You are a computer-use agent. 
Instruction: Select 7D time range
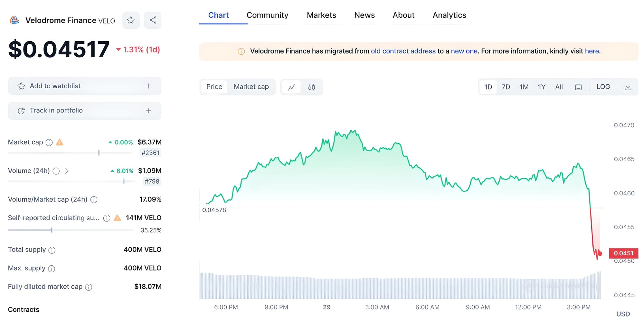tap(506, 87)
